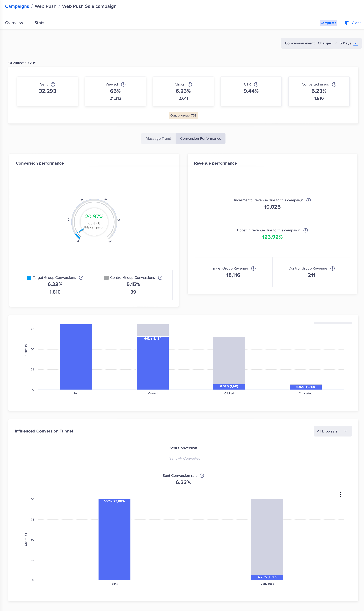
Task: Open the funnel chart three-dot menu
Action: (x=341, y=494)
